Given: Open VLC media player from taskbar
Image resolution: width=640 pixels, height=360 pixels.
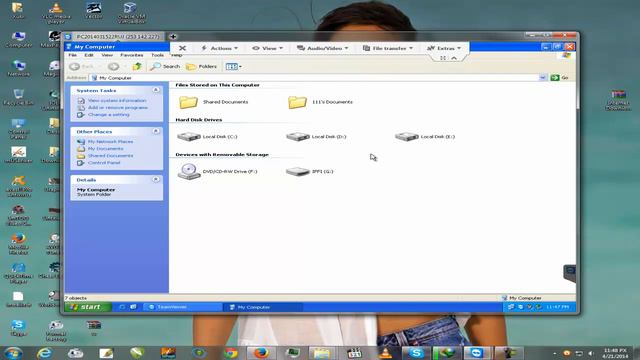Looking at the screenshot, I should 385,353.
